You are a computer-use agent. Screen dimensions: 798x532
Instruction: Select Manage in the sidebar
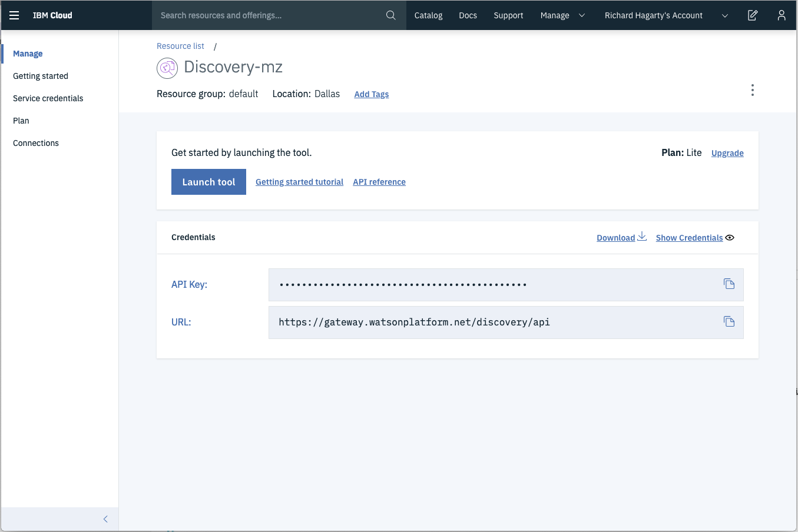pyautogui.click(x=28, y=54)
